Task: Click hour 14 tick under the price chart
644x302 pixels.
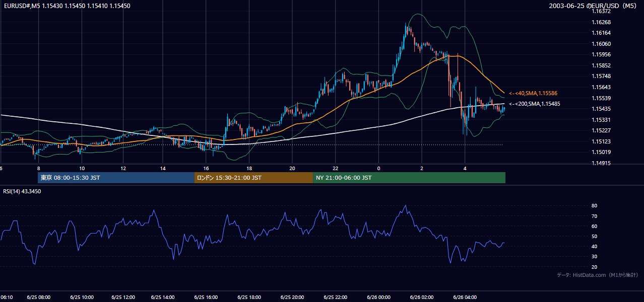Action: pyautogui.click(x=163, y=168)
